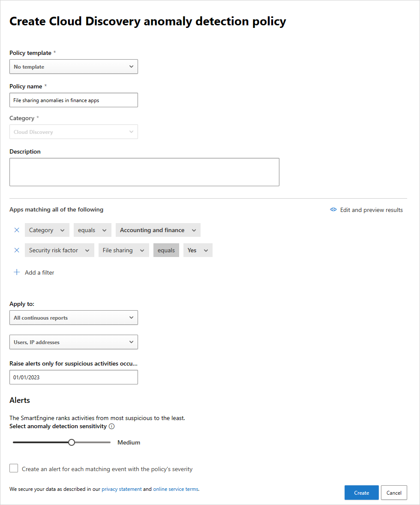Click the anomaly detection sensitivity slider handle
This screenshot has height=505, width=420.
pyautogui.click(x=72, y=442)
